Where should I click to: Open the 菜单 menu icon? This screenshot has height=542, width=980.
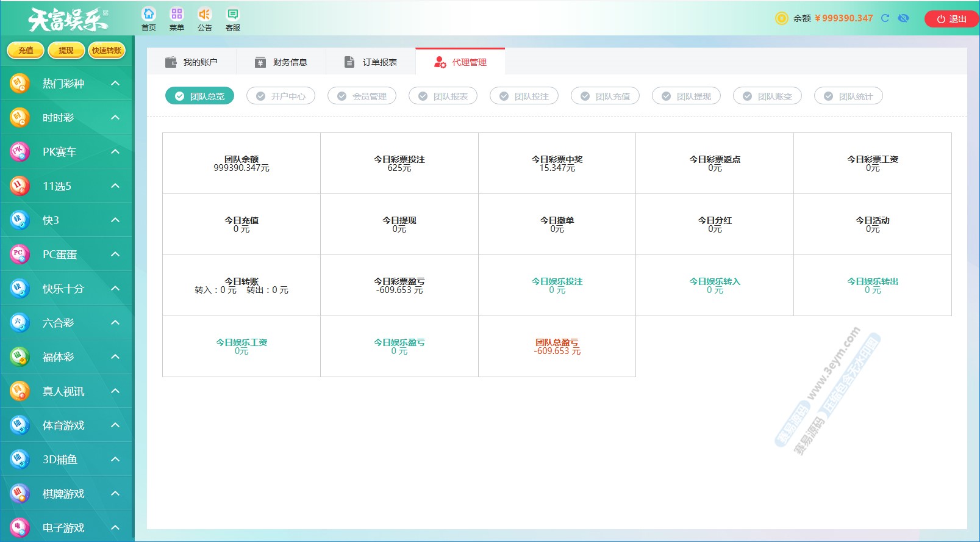177,14
